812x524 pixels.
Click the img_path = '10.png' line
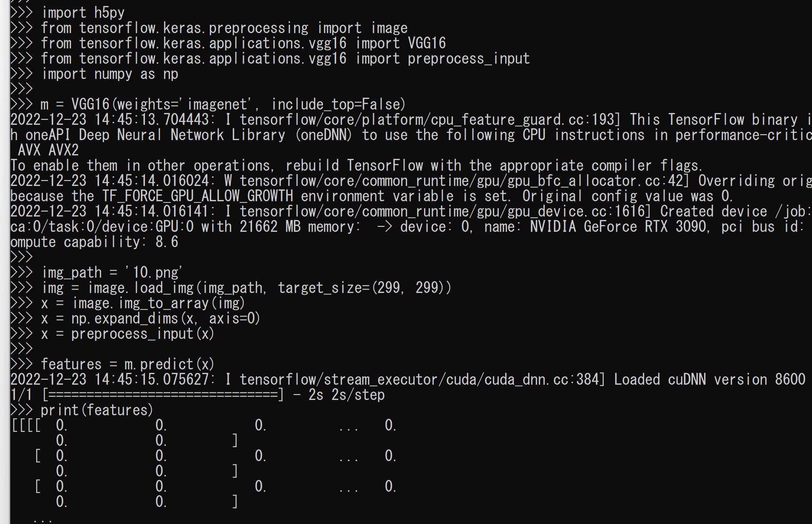tap(112, 273)
